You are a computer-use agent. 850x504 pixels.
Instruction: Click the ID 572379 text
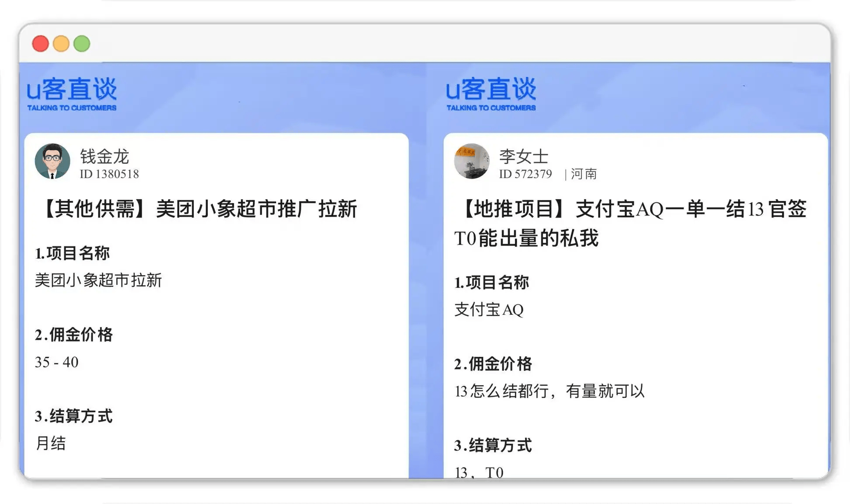click(x=525, y=174)
